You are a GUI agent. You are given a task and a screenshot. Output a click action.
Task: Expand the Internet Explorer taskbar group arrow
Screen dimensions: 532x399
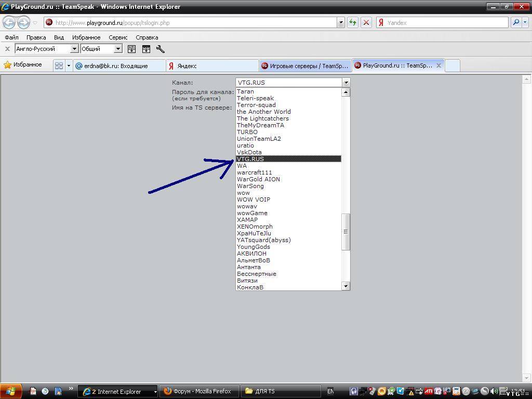click(155, 392)
